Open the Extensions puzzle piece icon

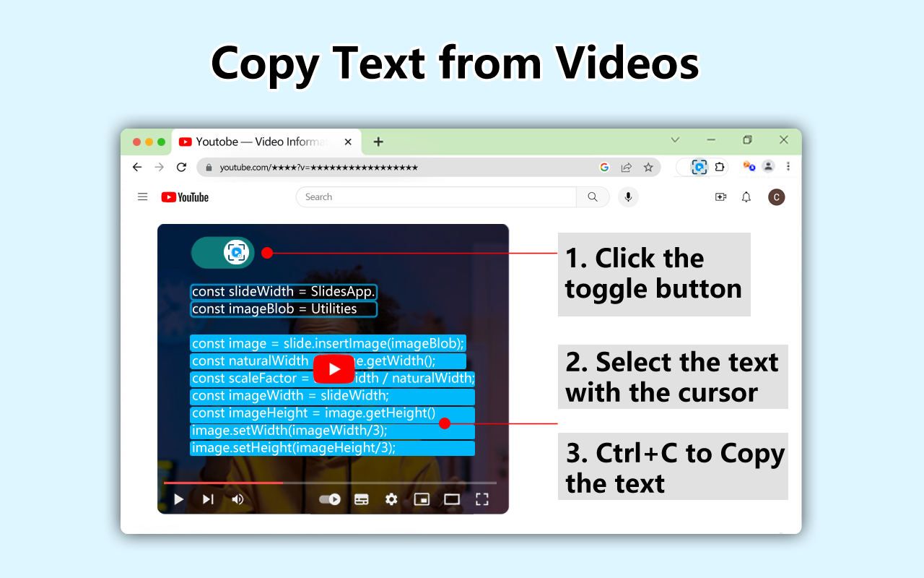[x=719, y=167]
